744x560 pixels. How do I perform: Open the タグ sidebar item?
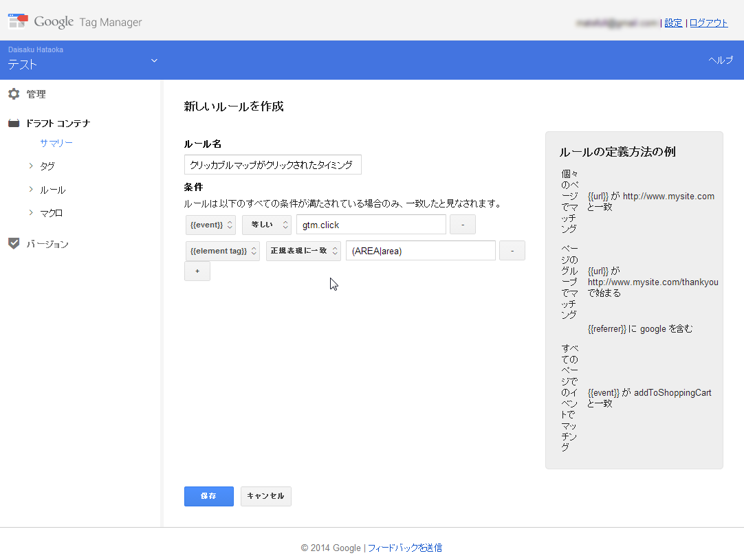pos(47,166)
